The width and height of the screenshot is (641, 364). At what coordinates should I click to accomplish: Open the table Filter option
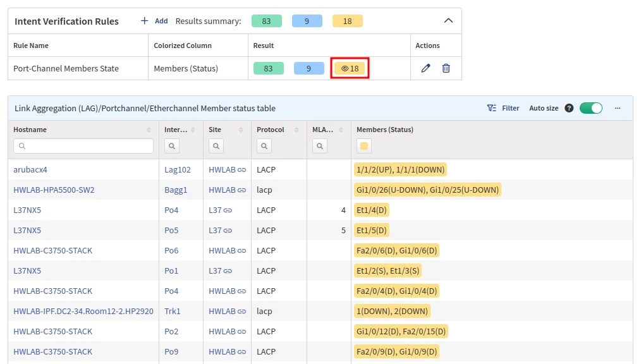coord(503,108)
